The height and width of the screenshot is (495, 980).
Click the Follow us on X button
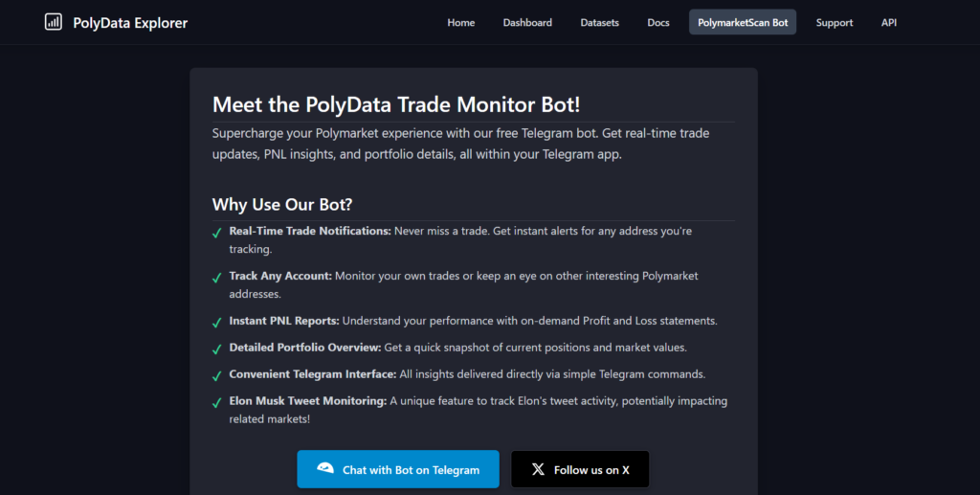580,469
